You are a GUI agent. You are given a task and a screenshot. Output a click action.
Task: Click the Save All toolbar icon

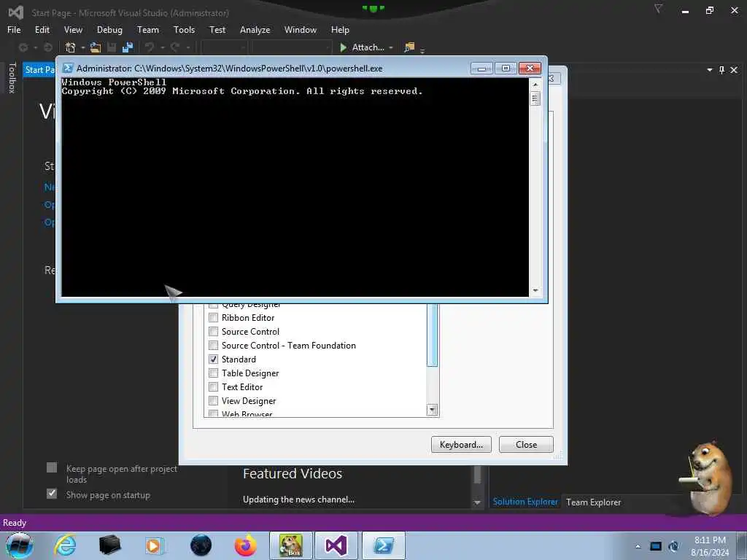click(x=128, y=47)
